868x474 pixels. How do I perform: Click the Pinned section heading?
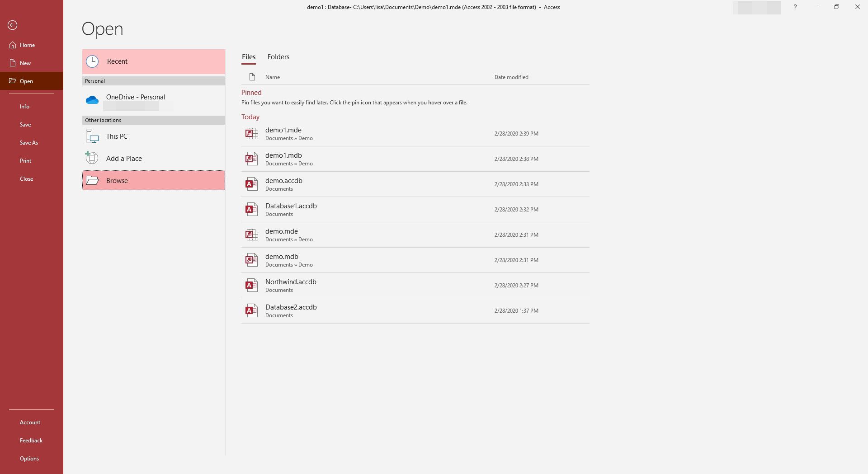coord(251,93)
